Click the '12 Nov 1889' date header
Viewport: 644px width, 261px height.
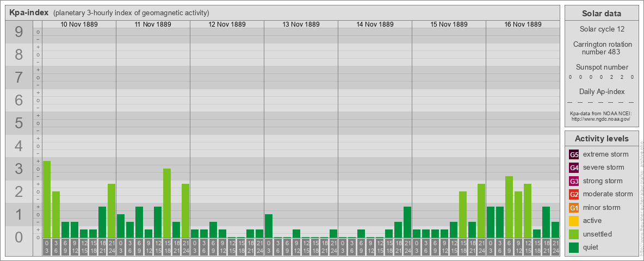[227, 24]
